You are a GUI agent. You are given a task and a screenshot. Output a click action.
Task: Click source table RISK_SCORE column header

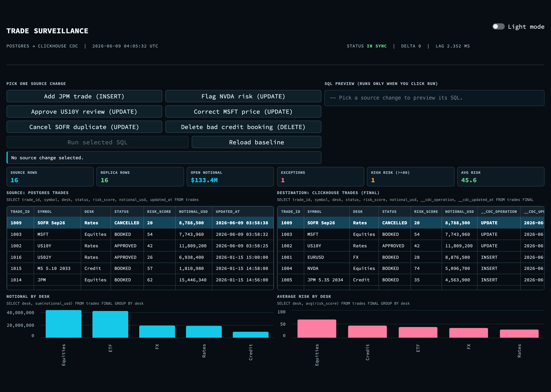pyautogui.click(x=159, y=212)
